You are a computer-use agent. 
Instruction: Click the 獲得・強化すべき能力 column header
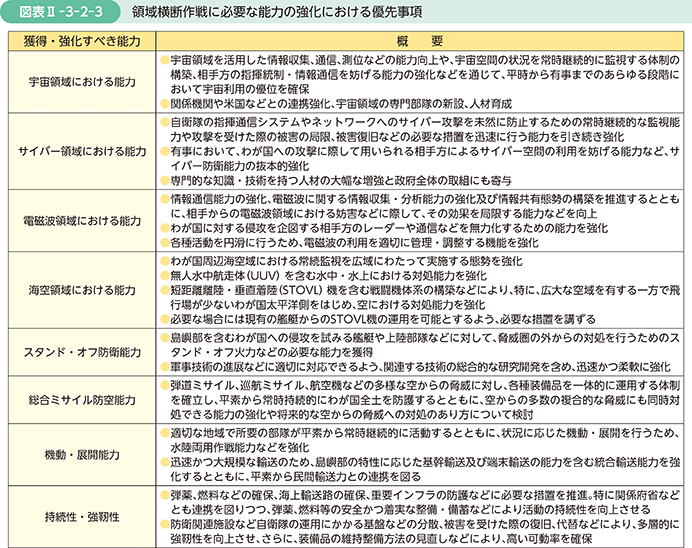click(82, 41)
